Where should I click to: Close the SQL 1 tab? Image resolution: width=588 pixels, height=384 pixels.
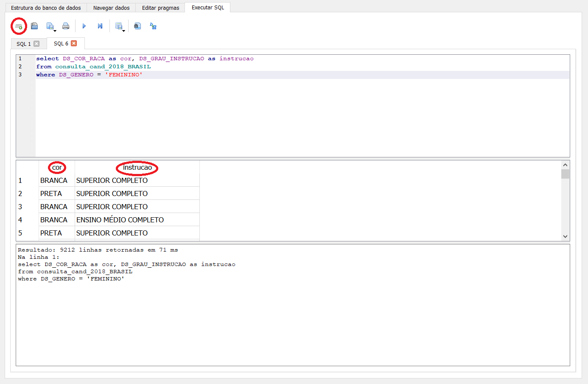coord(36,44)
